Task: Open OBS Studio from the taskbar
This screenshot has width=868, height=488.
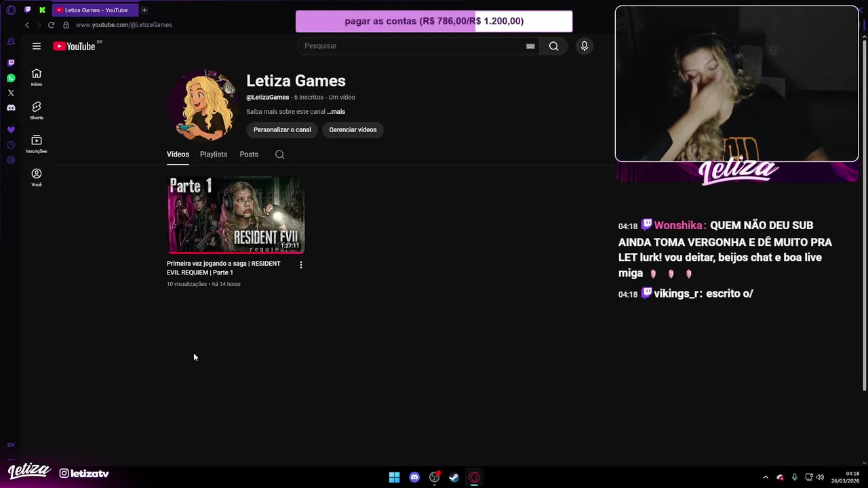Action: click(435, 477)
